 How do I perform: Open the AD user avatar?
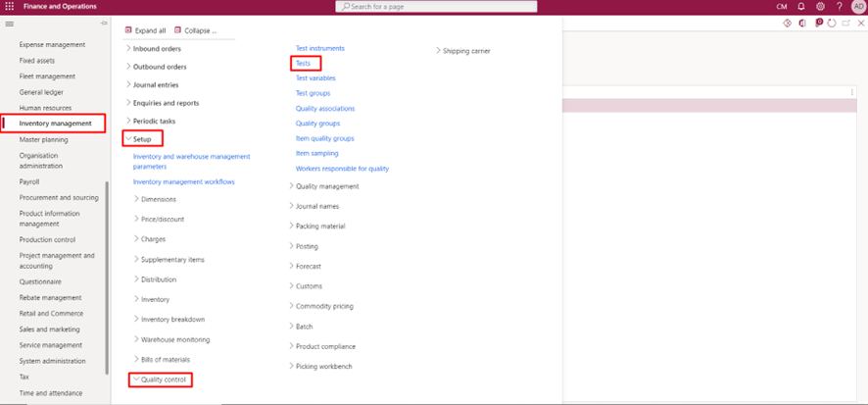tap(858, 6)
